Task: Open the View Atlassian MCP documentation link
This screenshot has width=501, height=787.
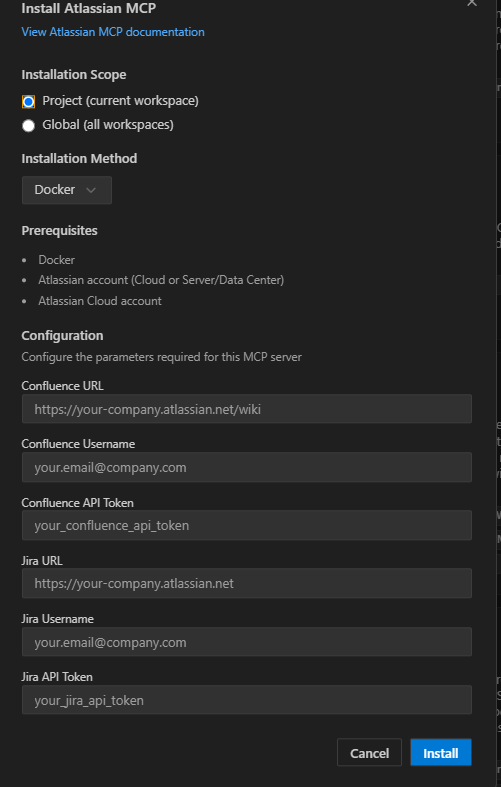Action: [113, 32]
